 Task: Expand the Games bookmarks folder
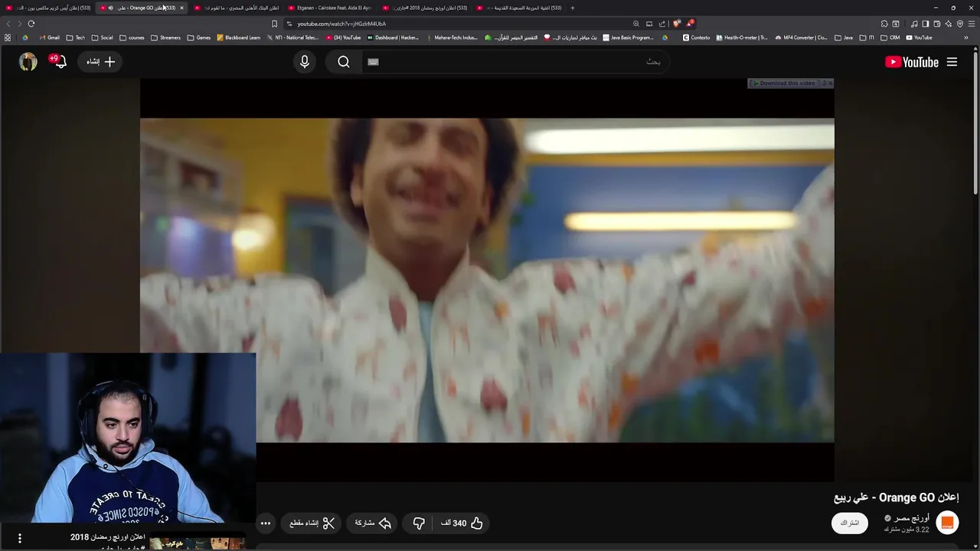click(x=199, y=37)
